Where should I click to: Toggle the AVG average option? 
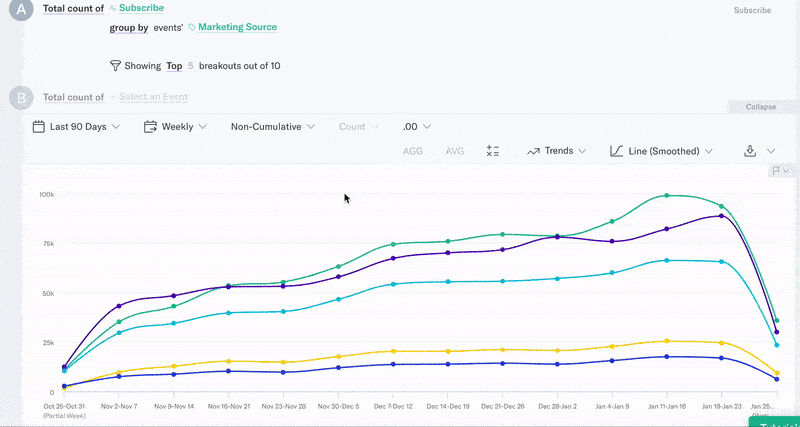pos(455,151)
